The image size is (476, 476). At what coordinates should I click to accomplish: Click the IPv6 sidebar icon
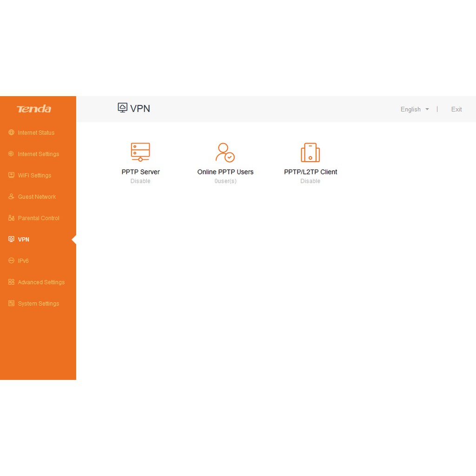[x=12, y=261]
